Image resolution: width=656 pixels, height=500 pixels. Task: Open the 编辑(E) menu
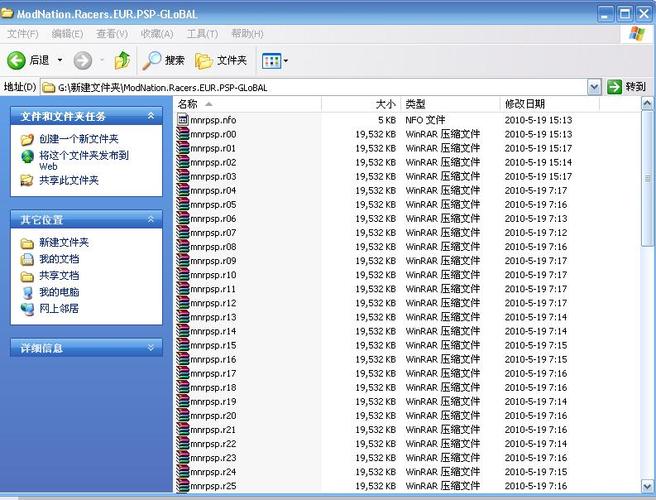(67, 34)
